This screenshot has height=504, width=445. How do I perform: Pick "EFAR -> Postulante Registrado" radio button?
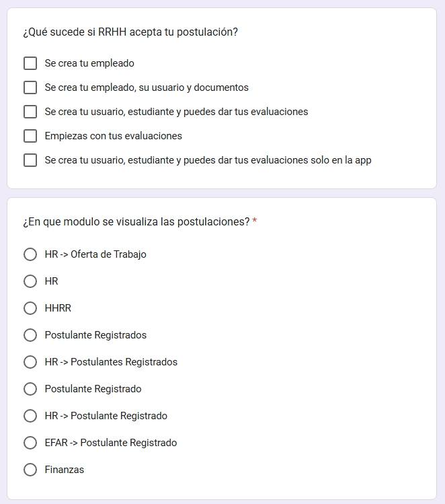[x=30, y=443]
